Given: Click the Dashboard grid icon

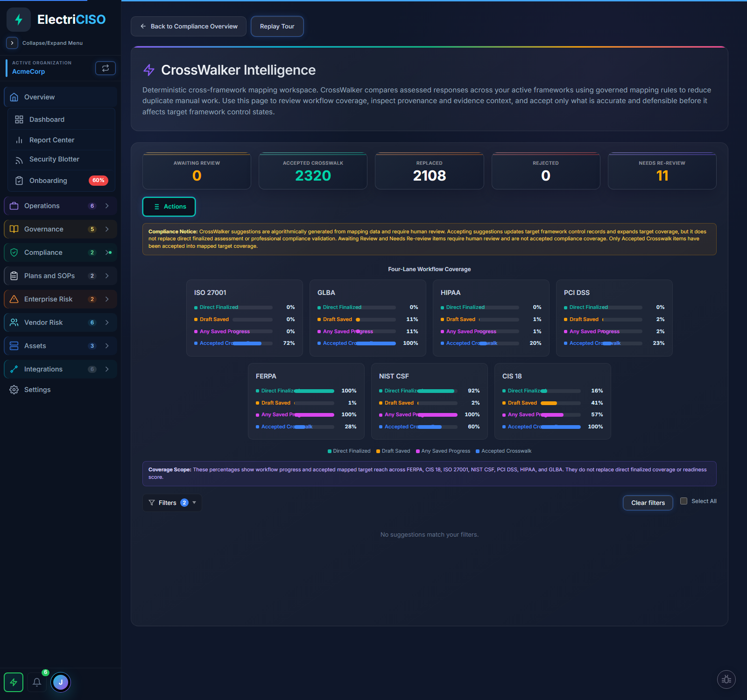Looking at the screenshot, I should point(19,119).
